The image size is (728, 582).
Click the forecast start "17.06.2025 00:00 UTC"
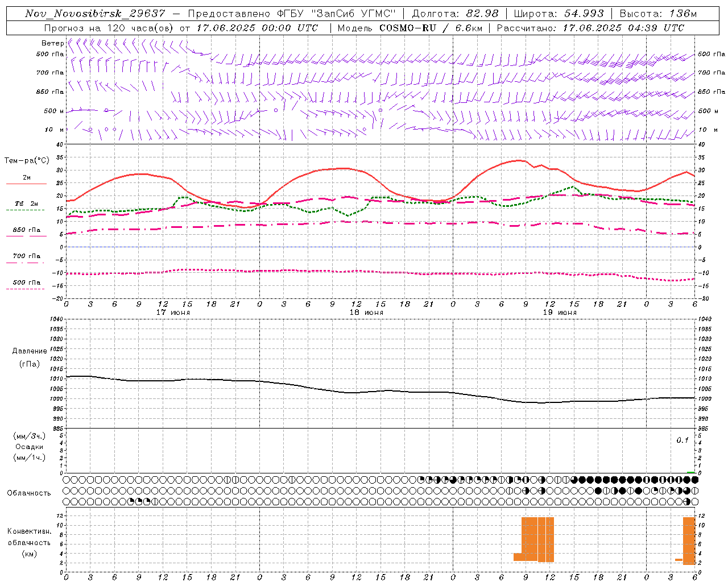(x=257, y=28)
